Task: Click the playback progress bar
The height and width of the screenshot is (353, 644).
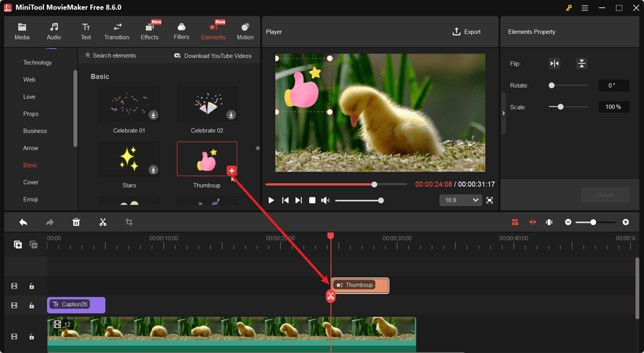Action: [336, 185]
